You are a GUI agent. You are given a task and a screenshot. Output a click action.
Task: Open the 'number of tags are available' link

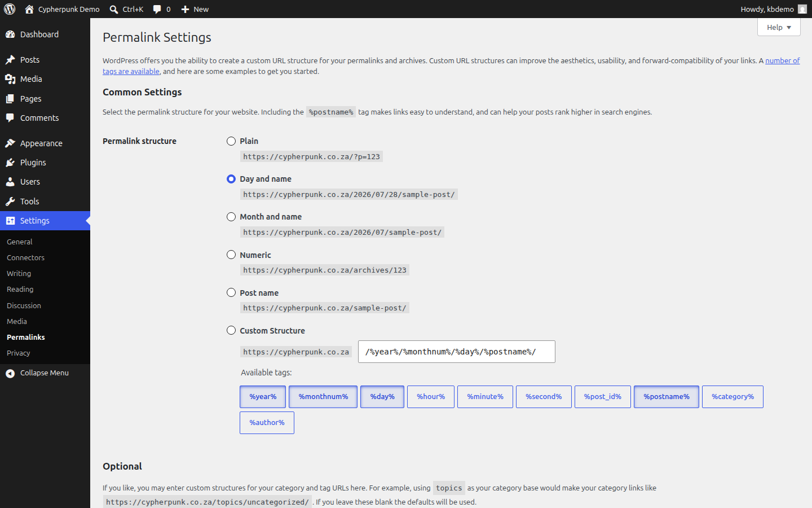coord(782,61)
